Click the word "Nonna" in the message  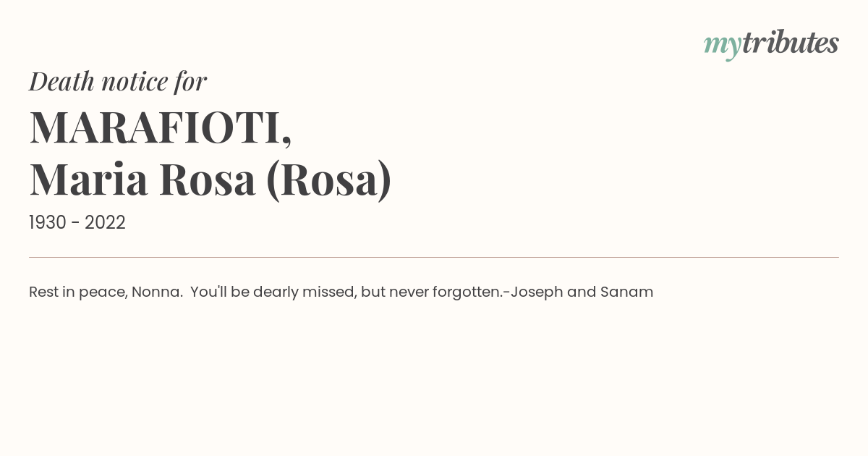click(x=155, y=292)
